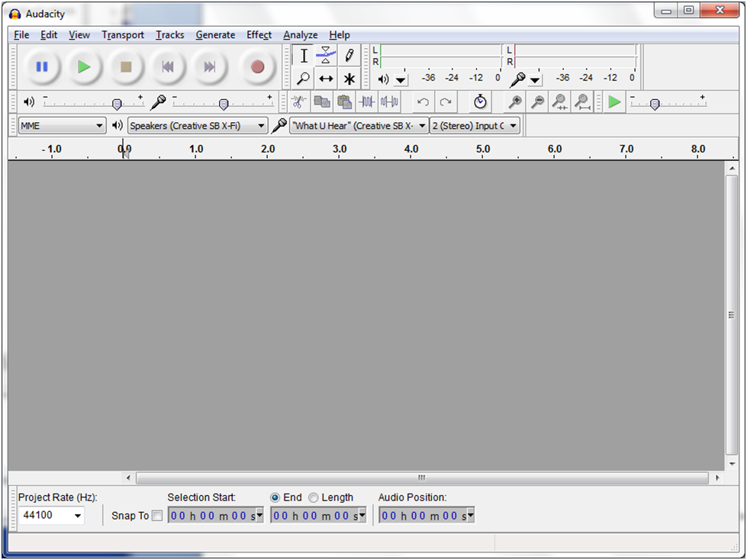747x560 pixels.
Task: Open the File menu
Action: 21,35
